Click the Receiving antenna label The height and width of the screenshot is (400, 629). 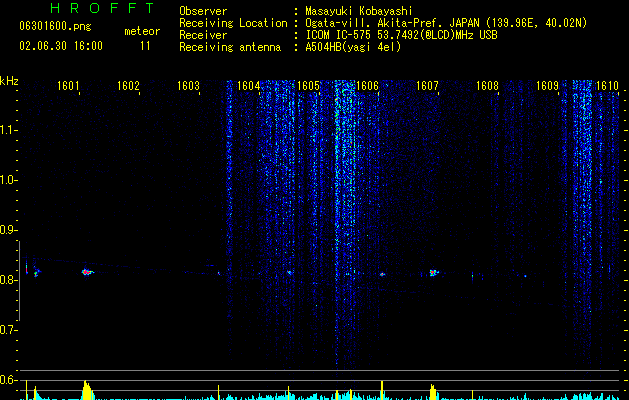point(230,47)
